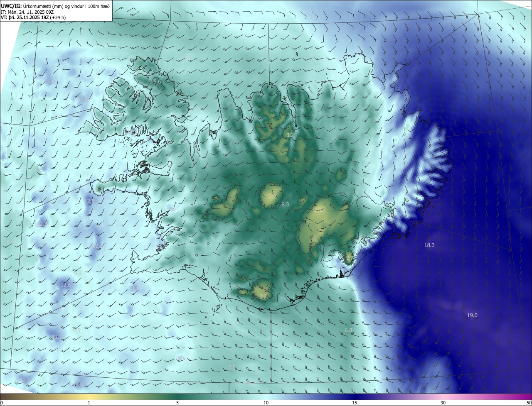Viewport: 532px width, 406px height.
Task: Click the initial time 'IT: Mán. 24. 11. 2025 09Z'
Action: (x=28, y=12)
